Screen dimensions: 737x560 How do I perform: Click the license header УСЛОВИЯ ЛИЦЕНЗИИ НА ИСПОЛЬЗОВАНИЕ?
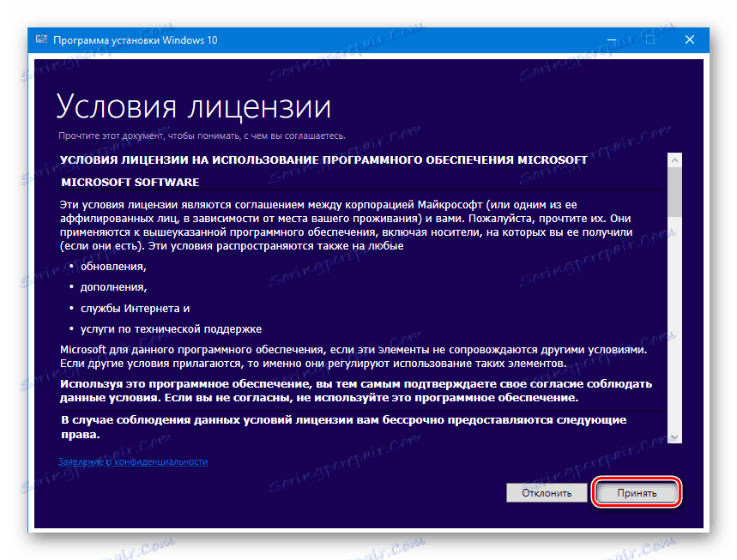tap(323, 160)
